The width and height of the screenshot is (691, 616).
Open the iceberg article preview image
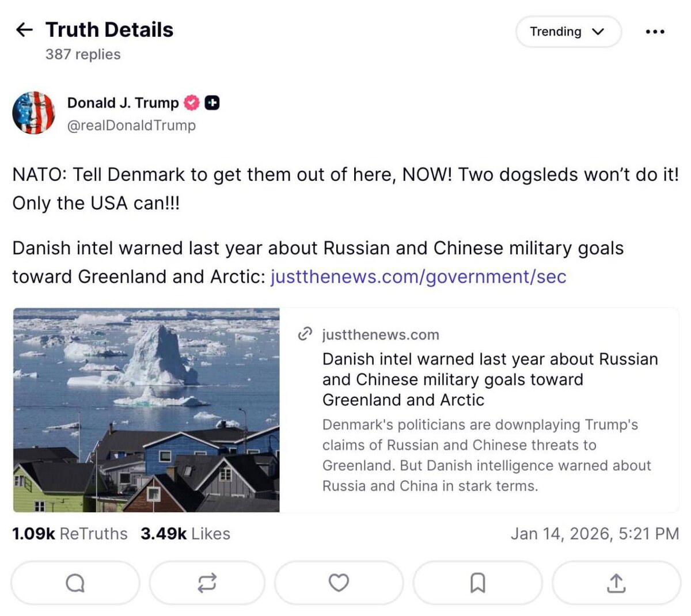[x=146, y=410]
